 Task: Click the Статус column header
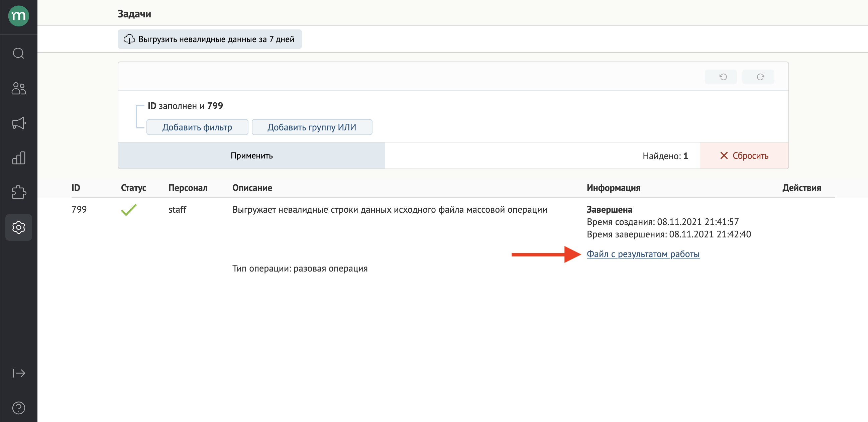coord(133,188)
